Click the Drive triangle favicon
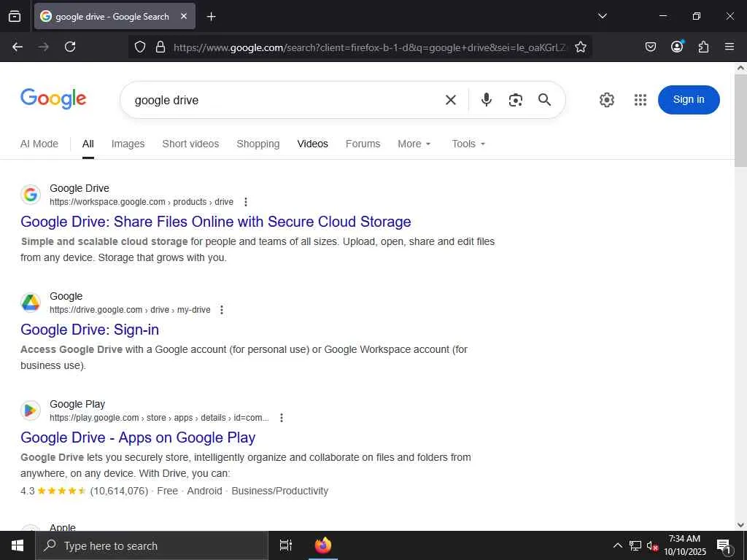 click(31, 303)
